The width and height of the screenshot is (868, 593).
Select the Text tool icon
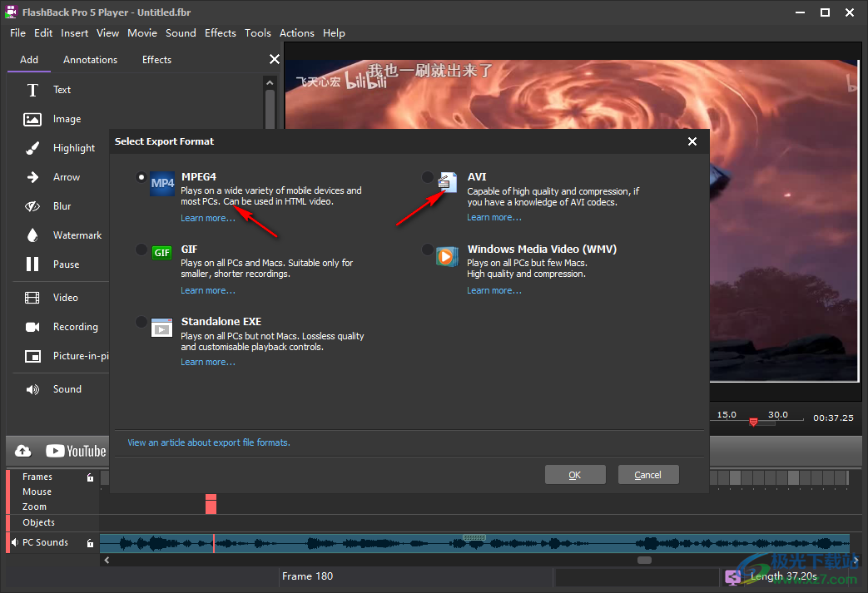(x=32, y=90)
